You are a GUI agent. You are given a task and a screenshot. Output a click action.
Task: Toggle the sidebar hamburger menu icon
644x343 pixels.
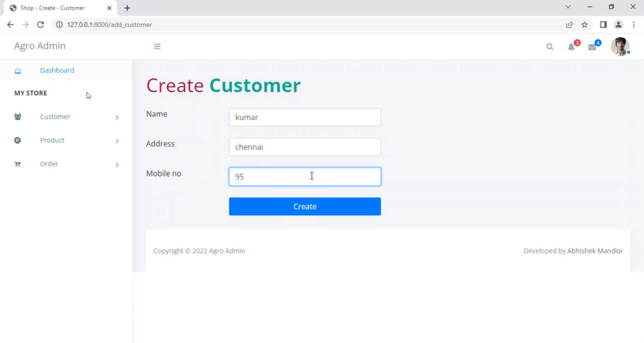tap(157, 46)
